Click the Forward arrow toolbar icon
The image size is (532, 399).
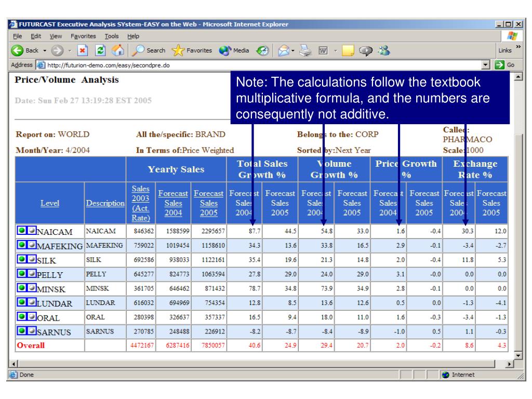57,50
